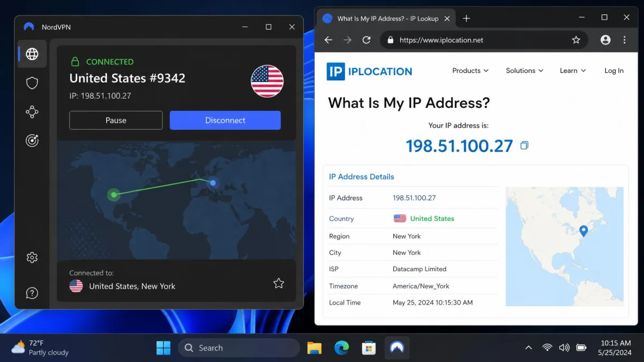Open File Explorer from the taskbar
644x362 pixels.
(x=314, y=348)
